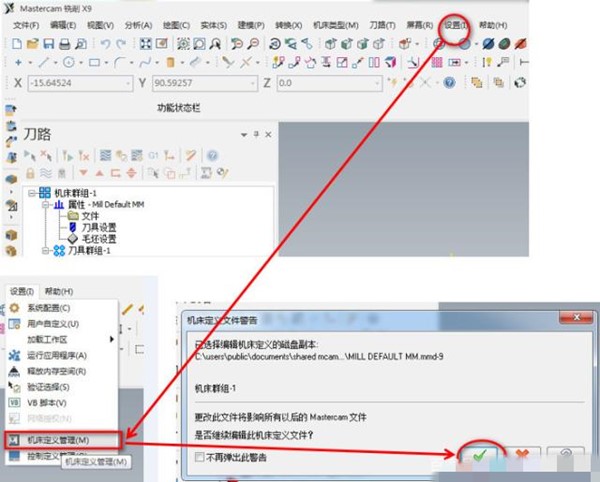Open the 转换(X) menu
This screenshot has height=482, width=600.
coord(289,25)
